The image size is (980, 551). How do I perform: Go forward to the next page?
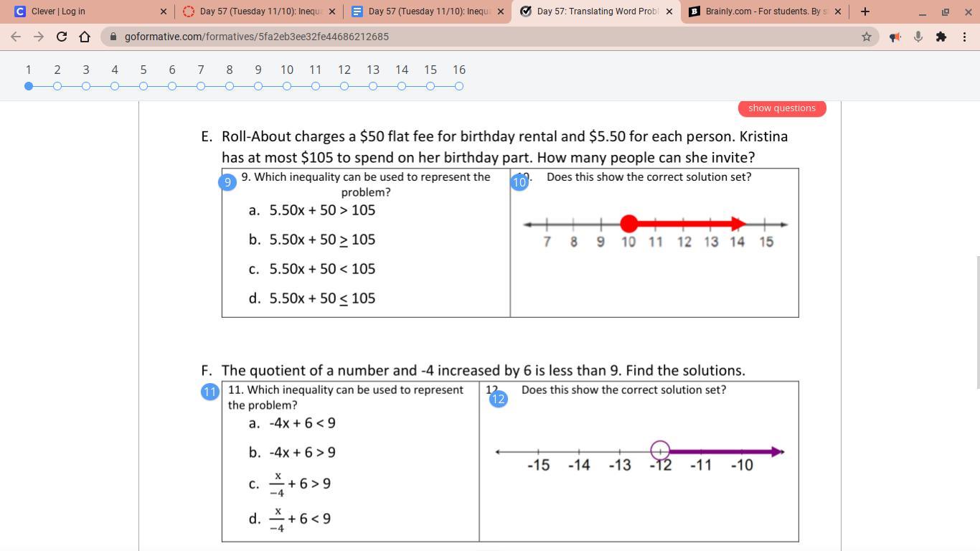39,37
